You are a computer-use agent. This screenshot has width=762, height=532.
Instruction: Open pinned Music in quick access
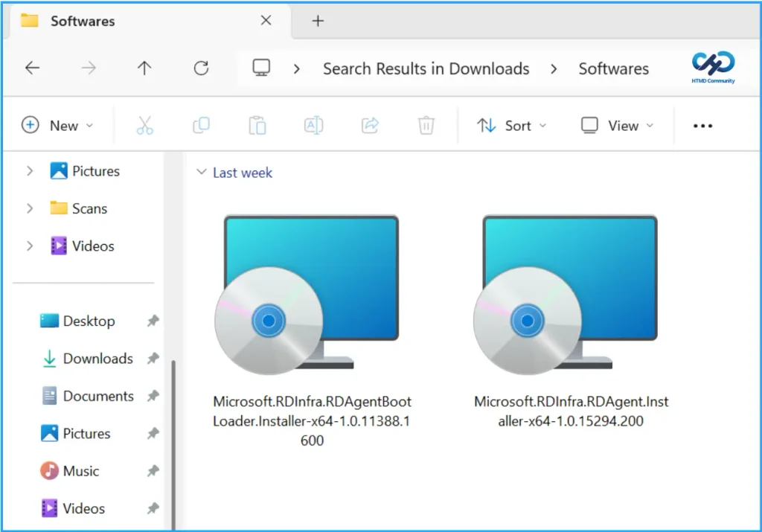[69, 471]
